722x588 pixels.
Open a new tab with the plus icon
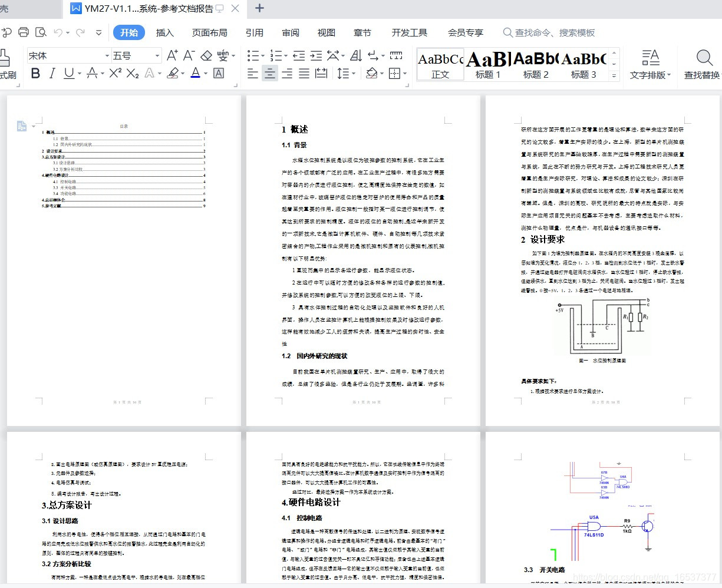coord(259,8)
